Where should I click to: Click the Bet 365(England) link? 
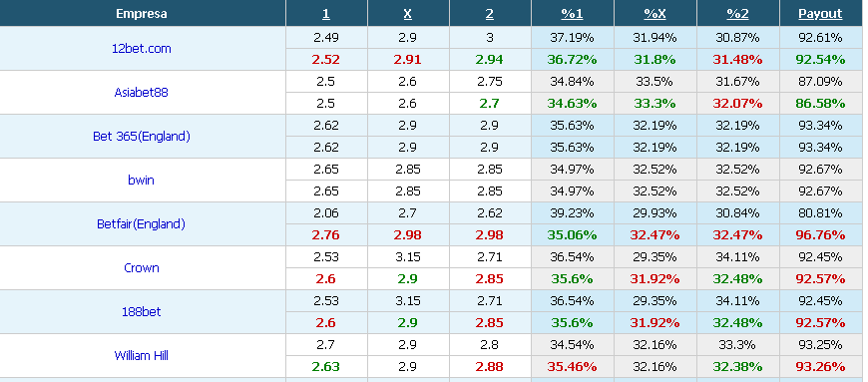pyautogui.click(x=141, y=136)
